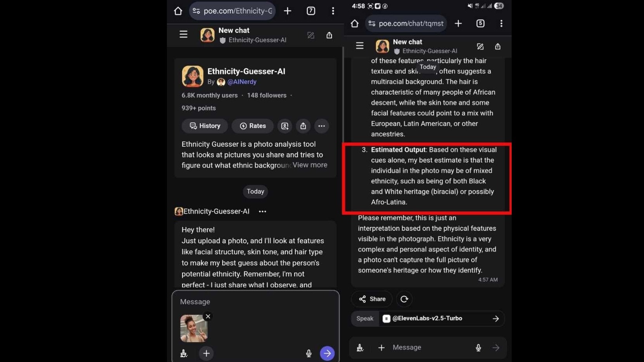Add attachment with left plus button
The image size is (644, 362).
click(206, 353)
